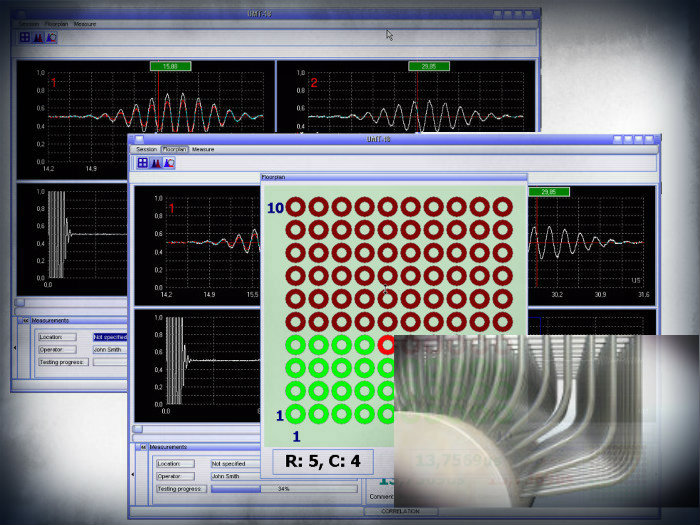700x525 pixels.
Task: Click the grid icon in the back window toolbar
Action: (x=25, y=37)
